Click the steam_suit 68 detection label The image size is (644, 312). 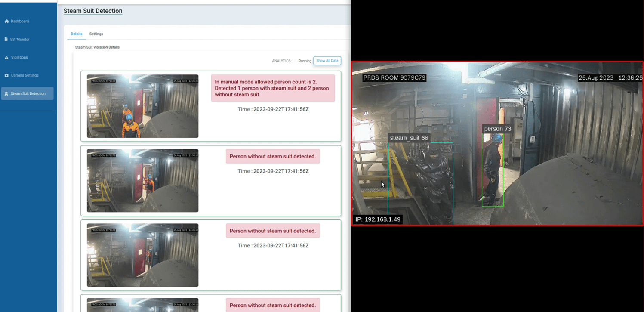[x=409, y=138]
